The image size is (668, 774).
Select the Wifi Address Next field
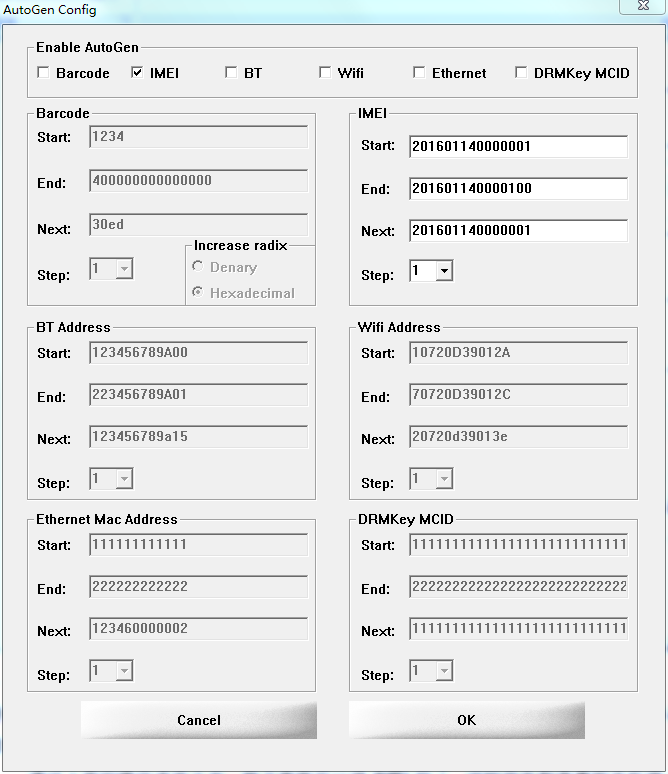[518, 437]
